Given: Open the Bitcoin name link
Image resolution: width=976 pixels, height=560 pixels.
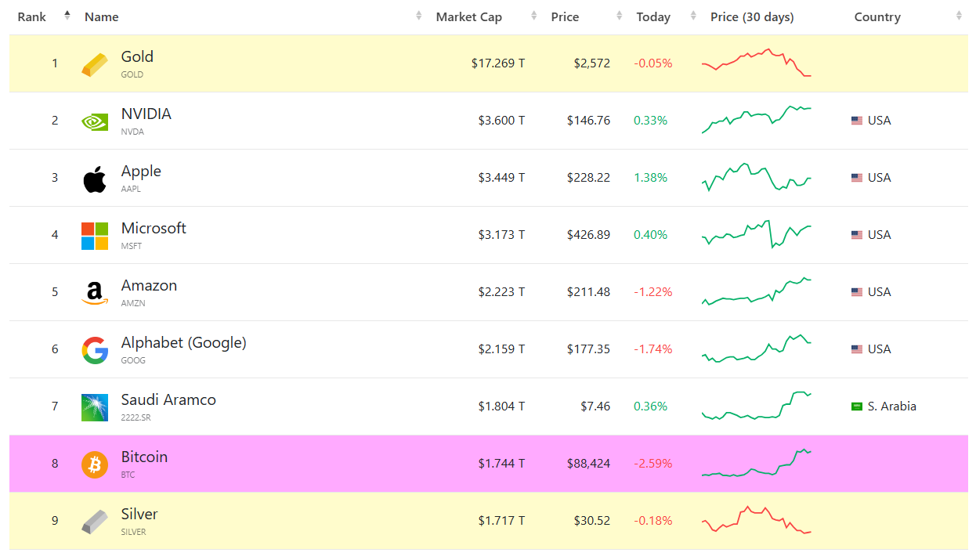Looking at the screenshot, I should click(144, 457).
